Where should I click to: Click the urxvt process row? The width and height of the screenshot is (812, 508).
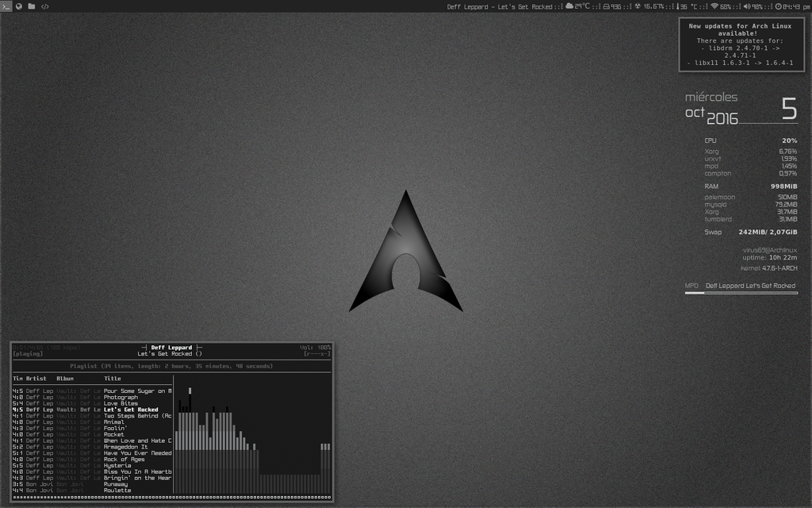click(750, 159)
